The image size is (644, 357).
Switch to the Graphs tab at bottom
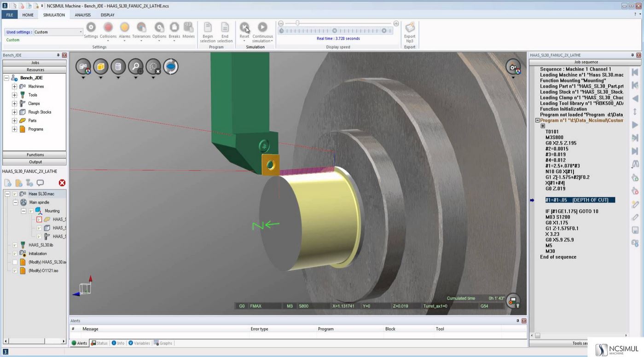[x=163, y=343]
